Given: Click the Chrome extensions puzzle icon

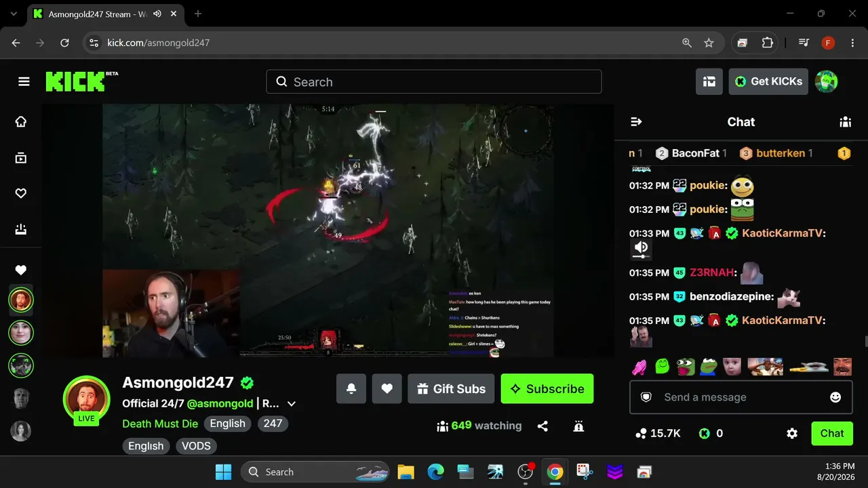Looking at the screenshot, I should pyautogui.click(x=767, y=43).
